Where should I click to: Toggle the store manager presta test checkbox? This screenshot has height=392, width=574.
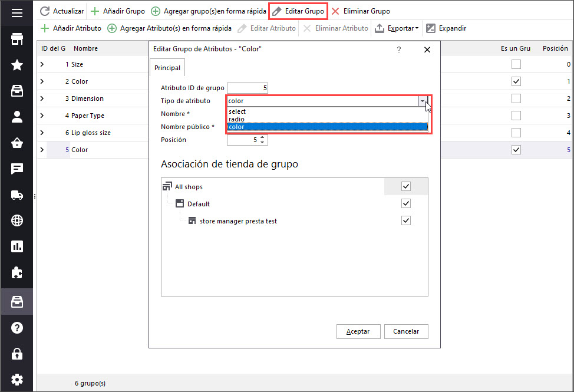[406, 220]
